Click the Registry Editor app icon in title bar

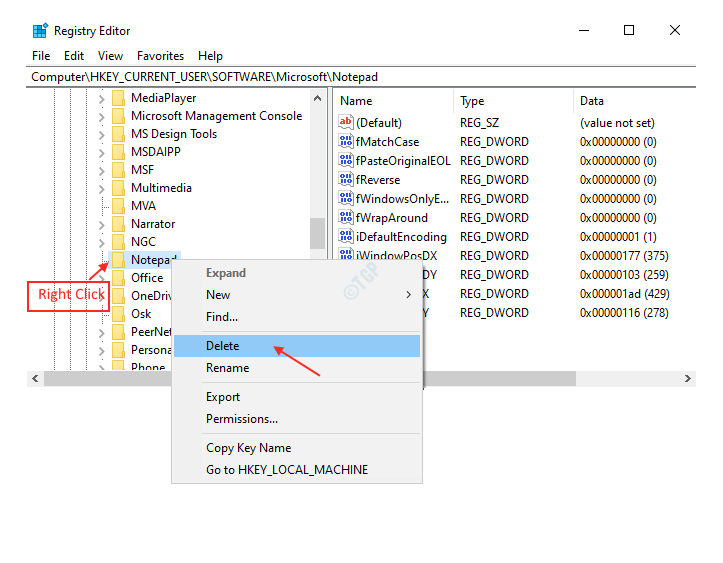(x=40, y=30)
